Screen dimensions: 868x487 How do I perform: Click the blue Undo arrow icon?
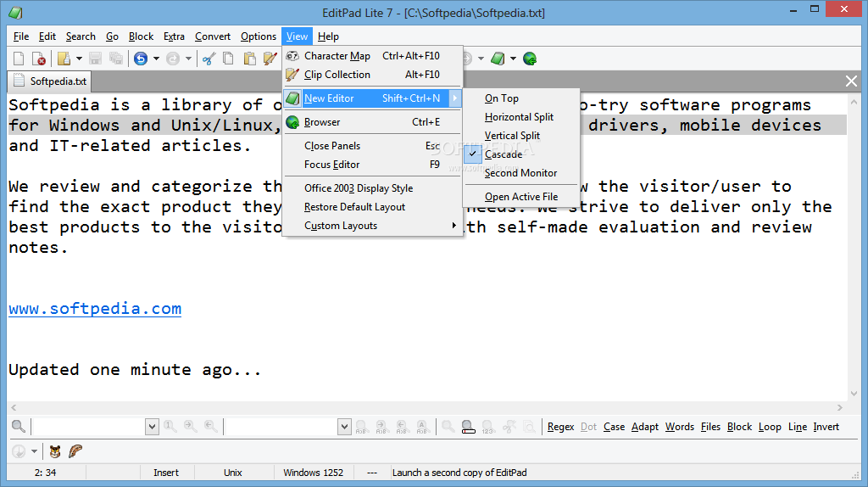pos(141,59)
